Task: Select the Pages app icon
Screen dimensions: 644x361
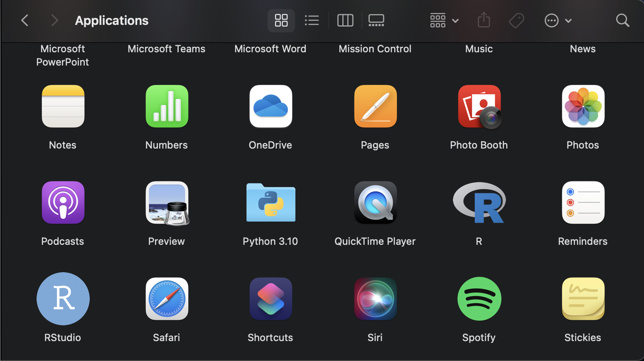Action: 376,106
